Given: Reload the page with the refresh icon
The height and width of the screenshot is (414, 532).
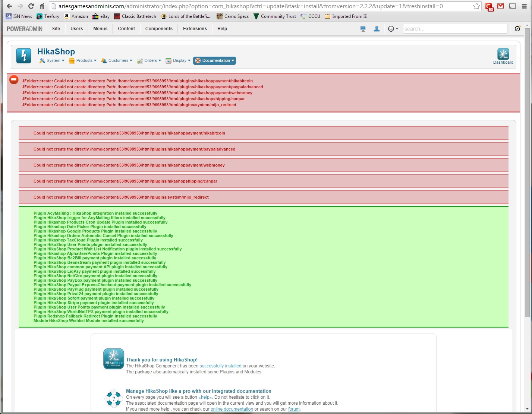Looking at the screenshot, I should tap(31, 6).
